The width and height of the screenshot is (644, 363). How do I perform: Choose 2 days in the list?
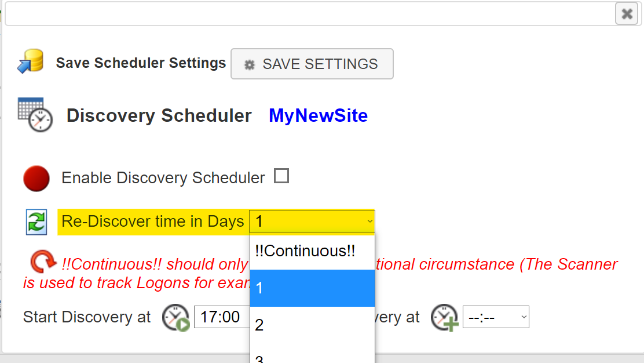tap(312, 325)
